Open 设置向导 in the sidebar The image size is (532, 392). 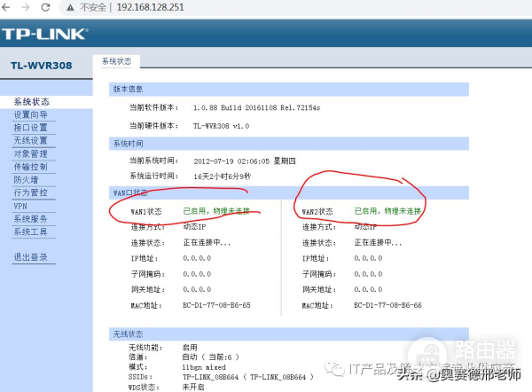click(x=30, y=114)
